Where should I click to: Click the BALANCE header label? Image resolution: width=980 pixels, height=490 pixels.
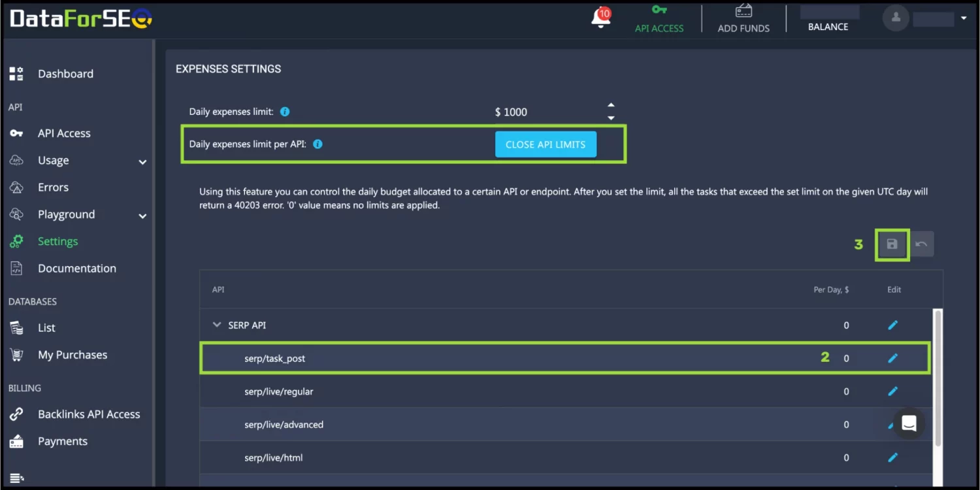pos(828,27)
